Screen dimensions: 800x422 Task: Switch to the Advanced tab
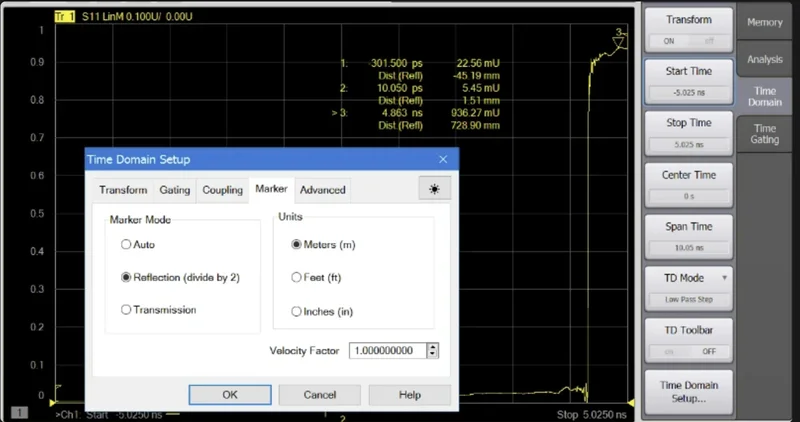[x=322, y=190]
